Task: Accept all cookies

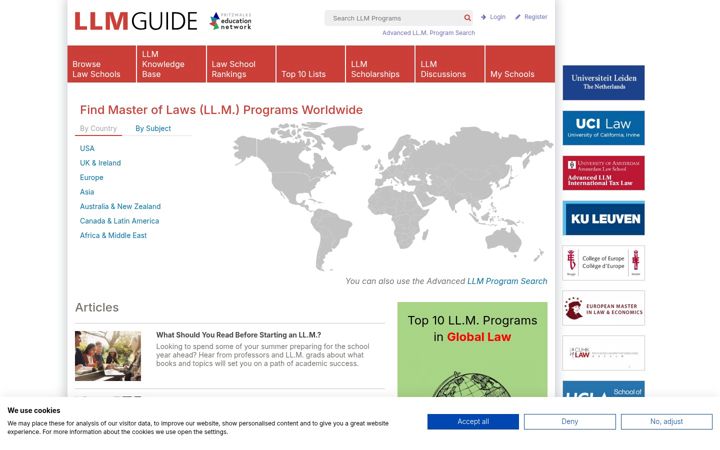Action: (473, 422)
